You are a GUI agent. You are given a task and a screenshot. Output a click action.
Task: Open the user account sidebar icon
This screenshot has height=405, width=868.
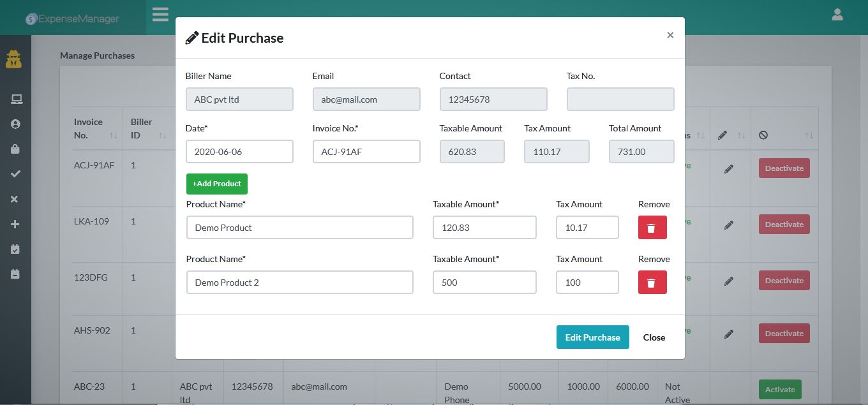[16, 124]
